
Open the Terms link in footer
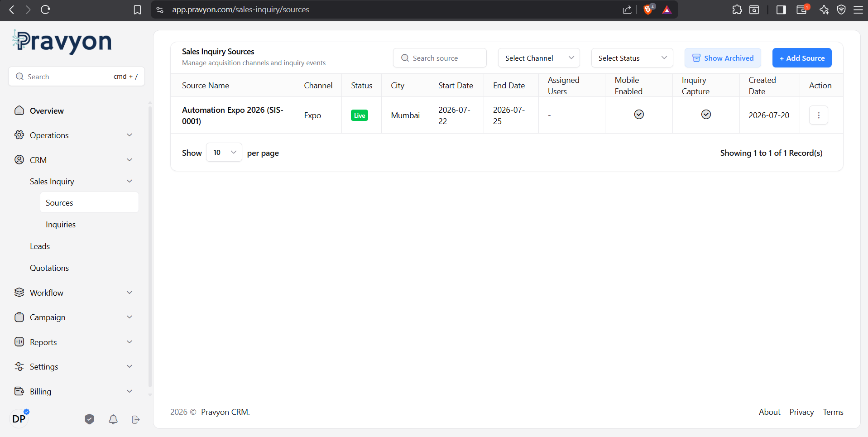833,412
